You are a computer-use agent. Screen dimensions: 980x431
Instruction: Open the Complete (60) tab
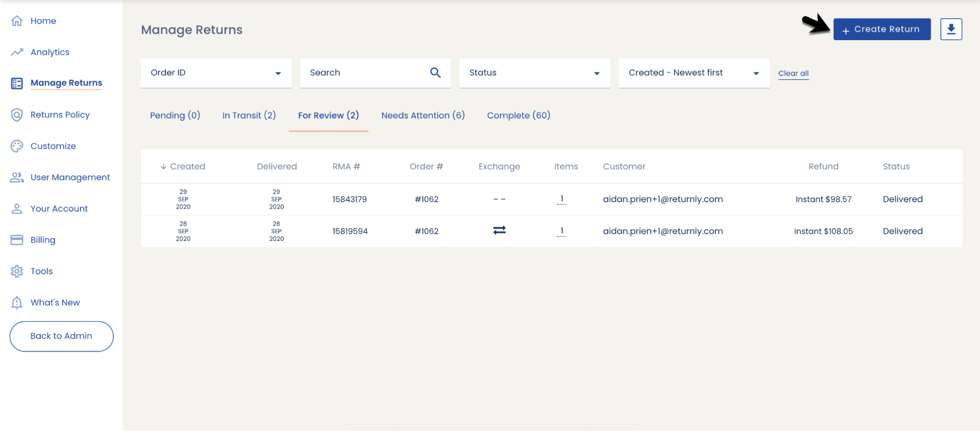[519, 116]
